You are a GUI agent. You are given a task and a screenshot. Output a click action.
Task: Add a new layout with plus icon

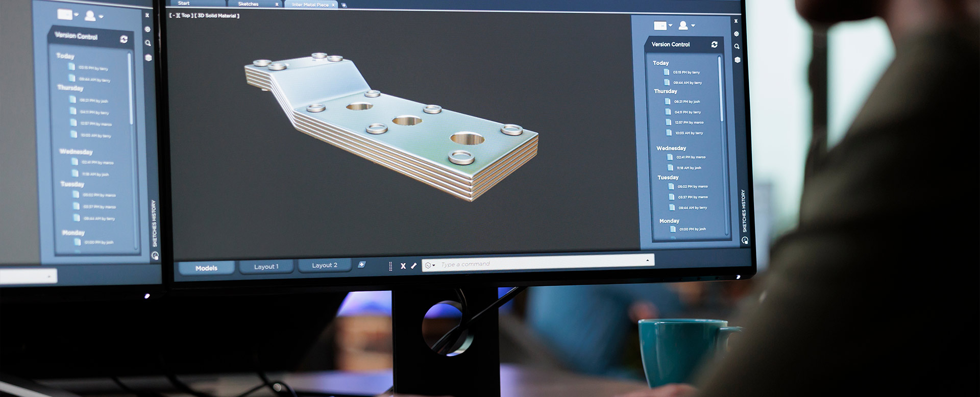tap(361, 264)
